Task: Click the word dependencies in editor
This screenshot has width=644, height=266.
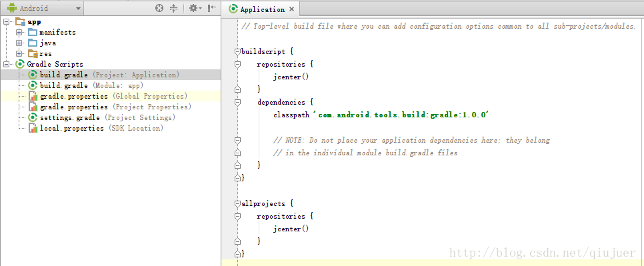Action: click(x=281, y=102)
